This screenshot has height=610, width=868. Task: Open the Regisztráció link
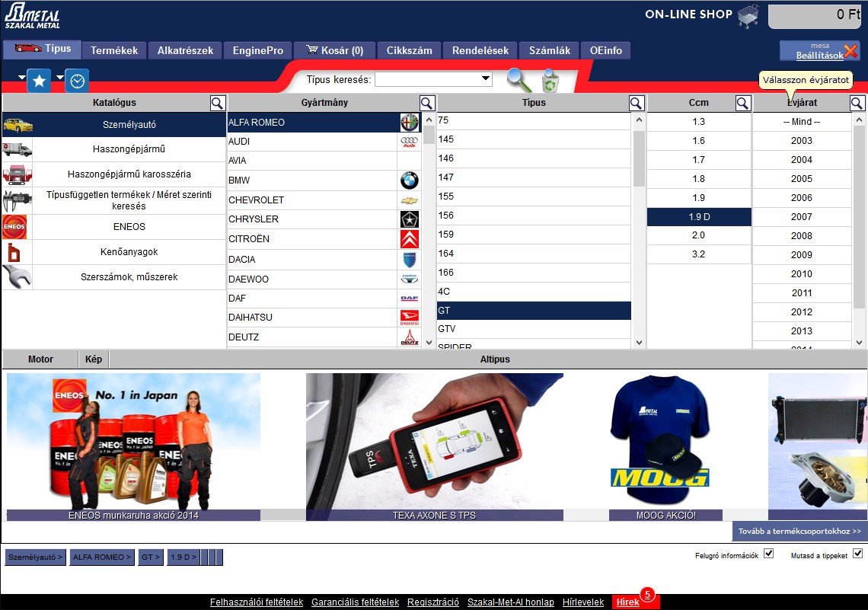tap(433, 602)
